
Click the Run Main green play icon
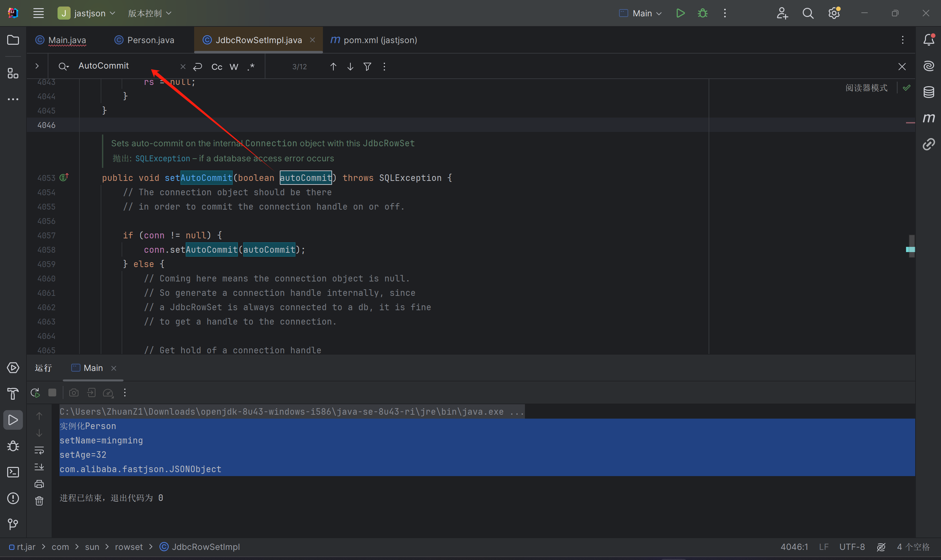tap(680, 13)
